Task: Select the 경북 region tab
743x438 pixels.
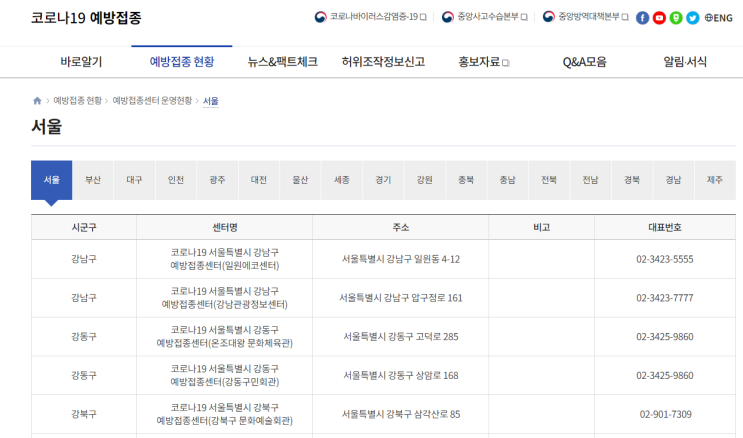Action: click(x=632, y=180)
